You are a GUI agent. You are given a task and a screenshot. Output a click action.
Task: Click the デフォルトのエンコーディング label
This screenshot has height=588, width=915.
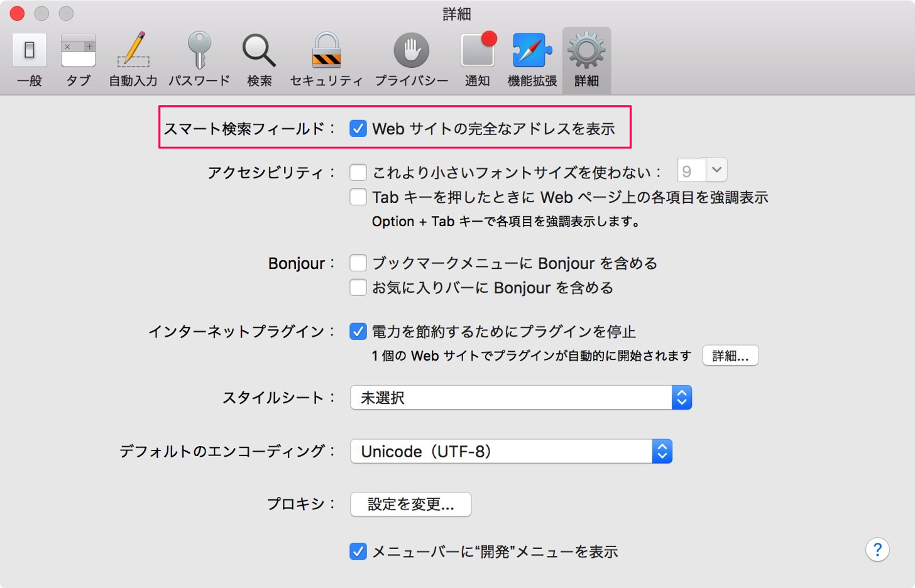tap(227, 451)
